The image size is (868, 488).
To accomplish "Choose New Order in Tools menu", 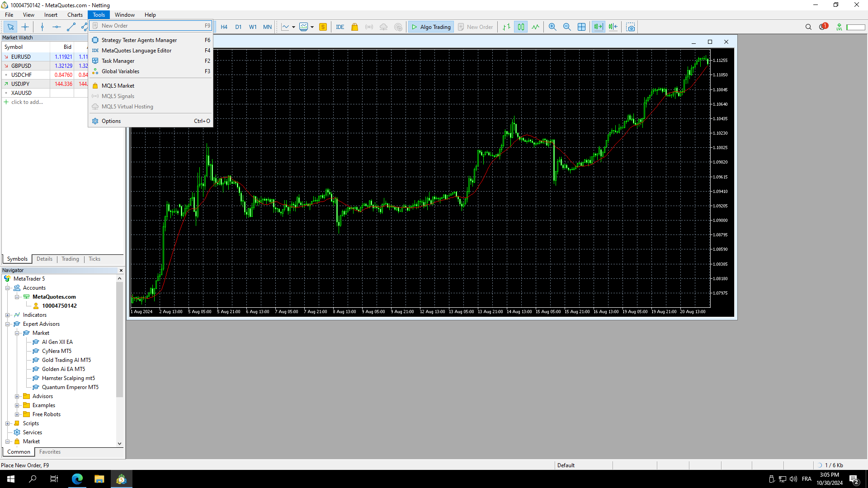I will (x=151, y=26).
